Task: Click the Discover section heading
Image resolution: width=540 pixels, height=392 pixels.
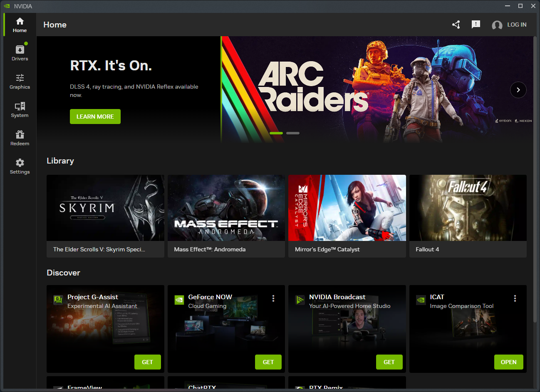Action: (x=63, y=273)
